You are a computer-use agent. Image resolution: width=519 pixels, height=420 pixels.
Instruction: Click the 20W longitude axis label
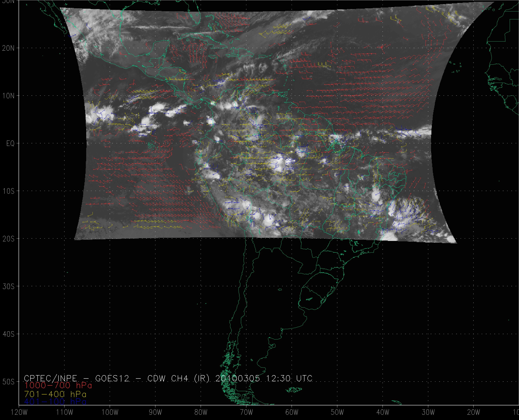pyautogui.click(x=474, y=412)
